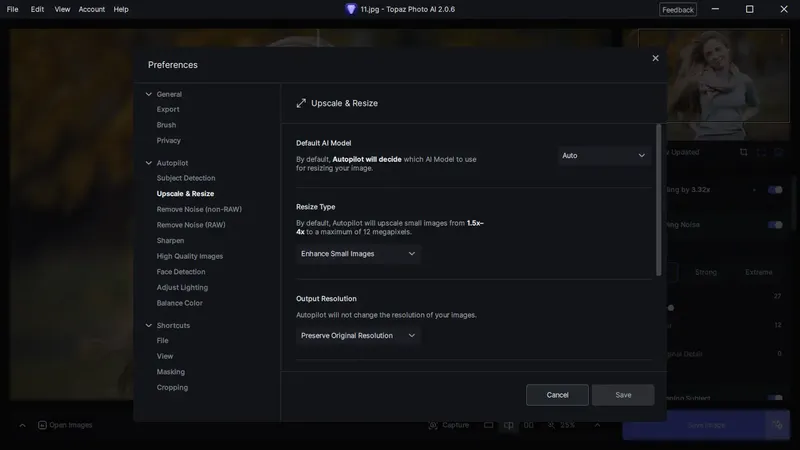
Task: Open Balance Color settings
Action: (x=180, y=303)
